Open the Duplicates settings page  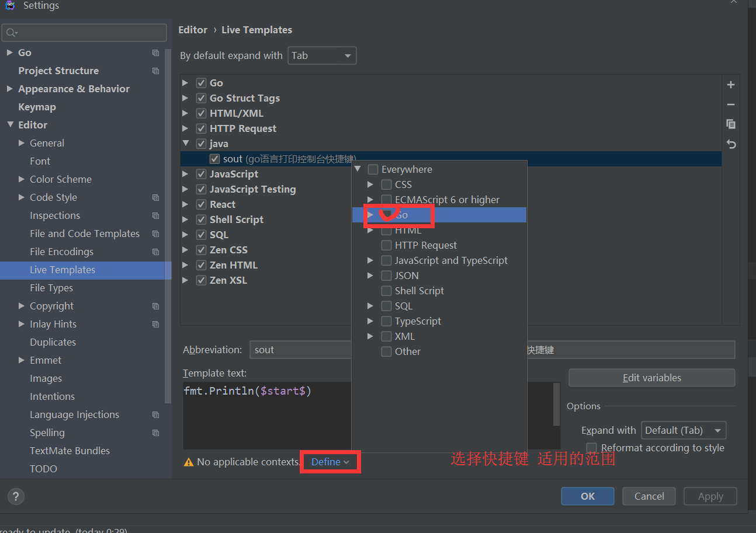point(53,342)
